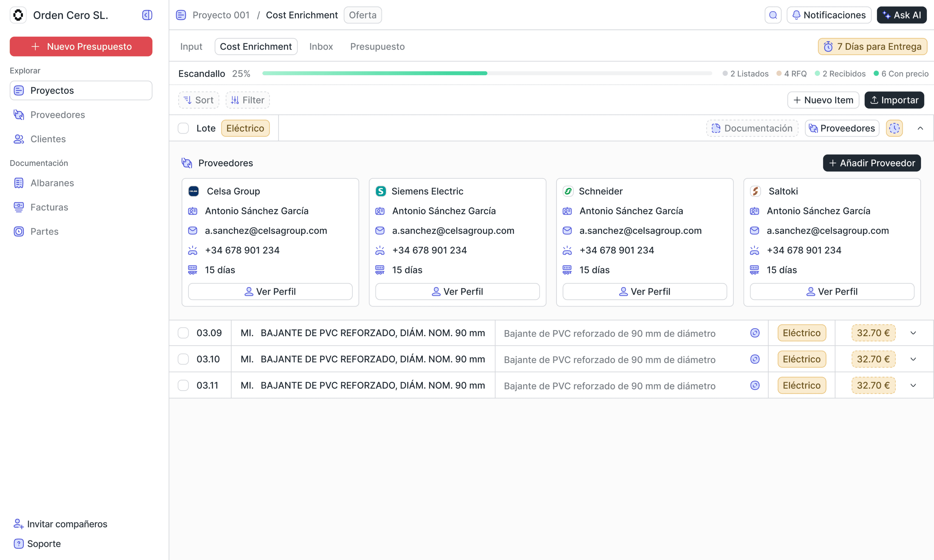View Schneider supplier profile
Image resolution: width=934 pixels, height=560 pixels.
pyautogui.click(x=644, y=291)
